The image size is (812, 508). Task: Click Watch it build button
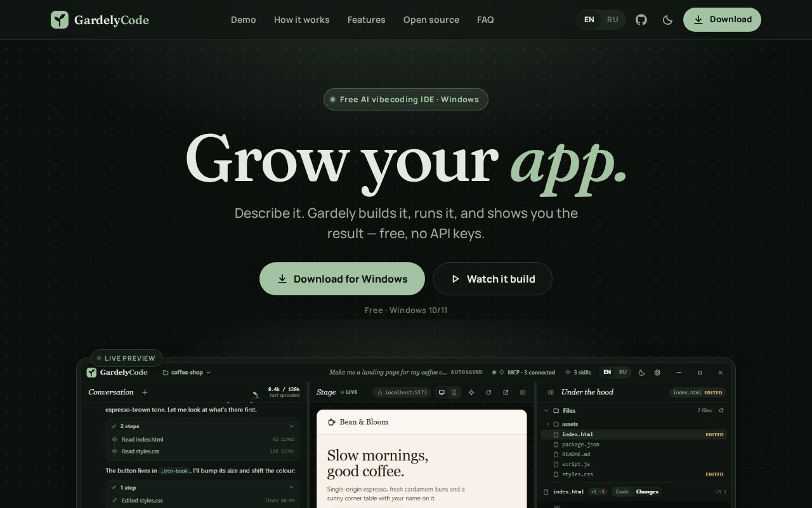[x=492, y=279]
